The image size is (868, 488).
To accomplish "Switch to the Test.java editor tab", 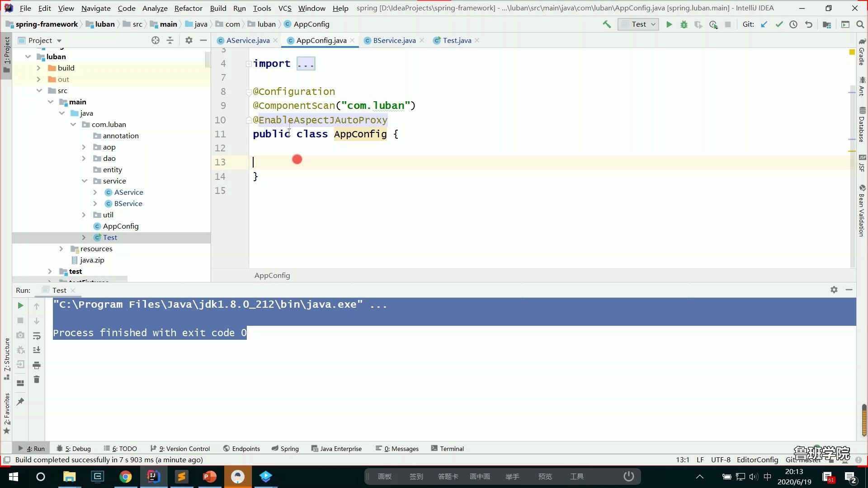I will 457,40.
